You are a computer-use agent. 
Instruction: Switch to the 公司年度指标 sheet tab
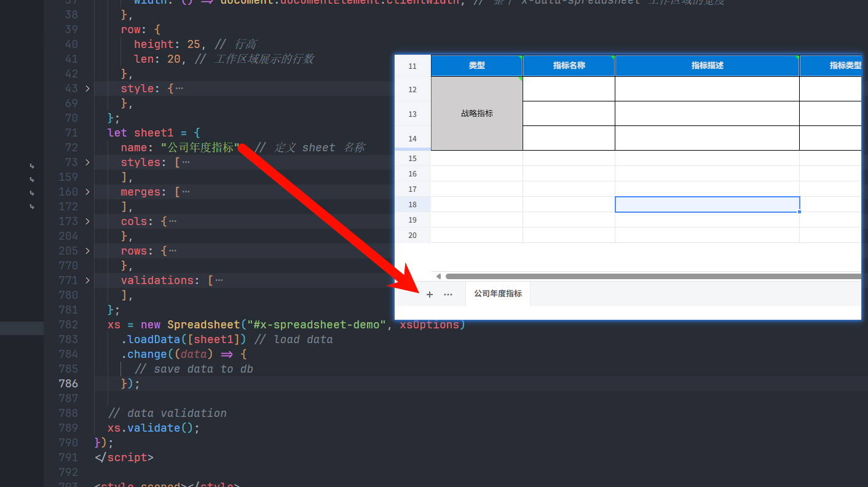pyautogui.click(x=499, y=293)
